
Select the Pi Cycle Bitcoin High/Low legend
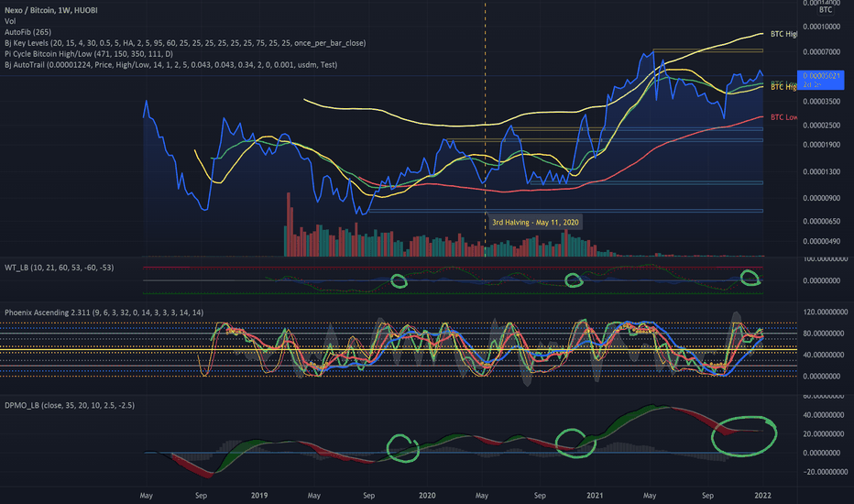tap(89, 54)
